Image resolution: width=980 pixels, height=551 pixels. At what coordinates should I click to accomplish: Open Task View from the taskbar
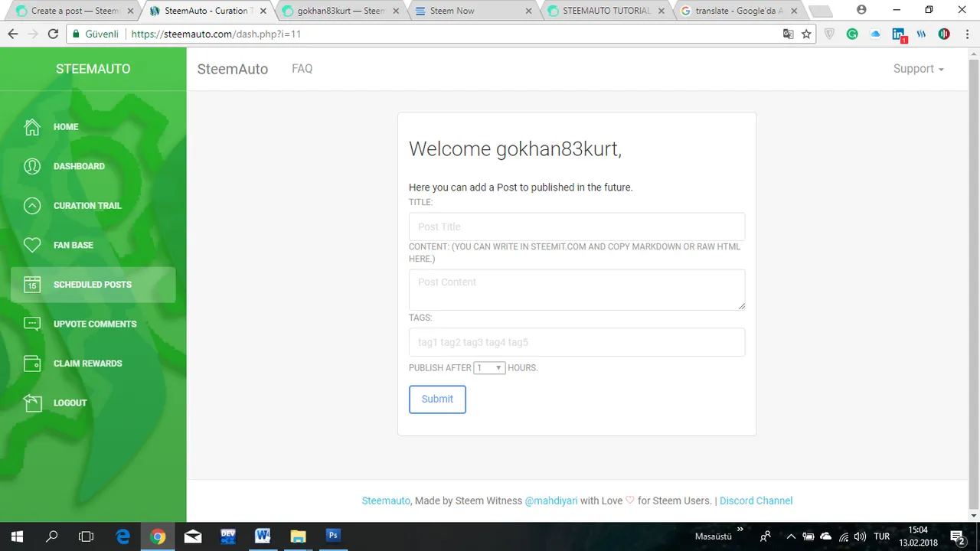click(86, 536)
